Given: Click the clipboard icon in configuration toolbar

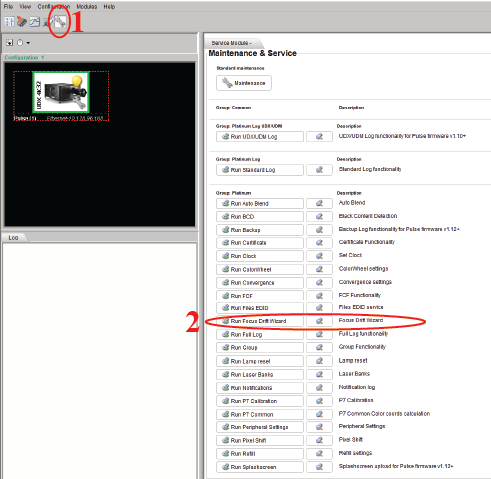Looking at the screenshot, I should 20,43.
